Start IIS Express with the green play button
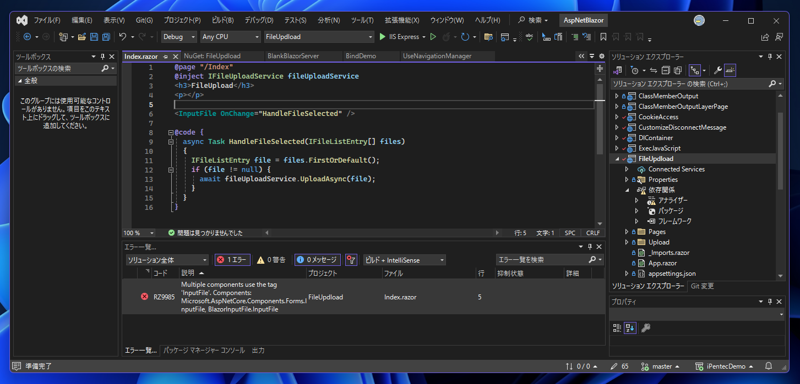800x384 pixels. (x=383, y=37)
